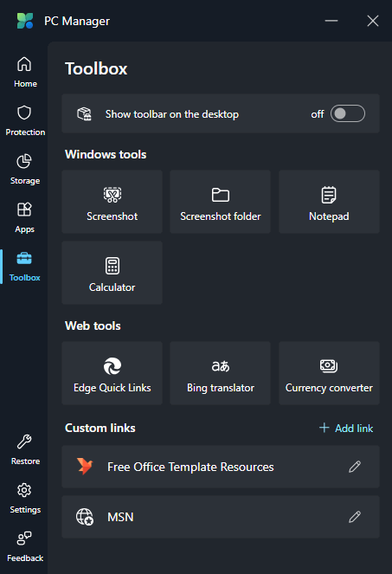
Task: Select Apps in the sidebar
Action: [x=24, y=218]
